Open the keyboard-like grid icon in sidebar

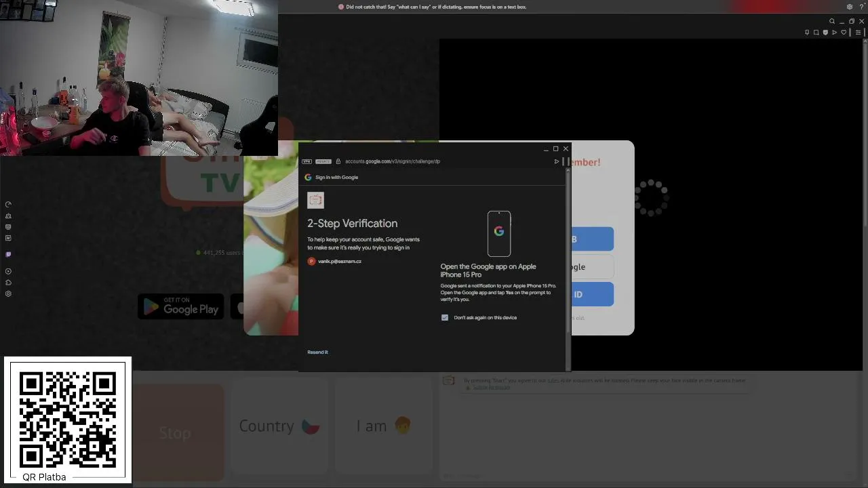(x=8, y=226)
